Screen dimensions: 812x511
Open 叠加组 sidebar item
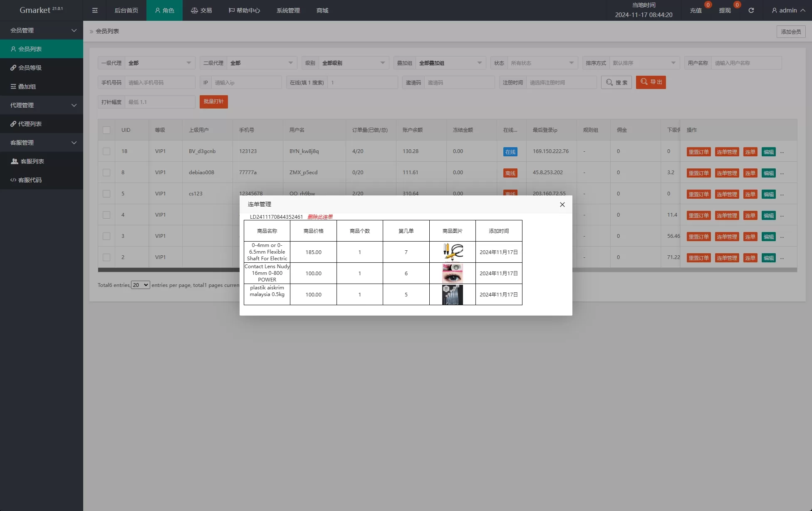pos(27,86)
